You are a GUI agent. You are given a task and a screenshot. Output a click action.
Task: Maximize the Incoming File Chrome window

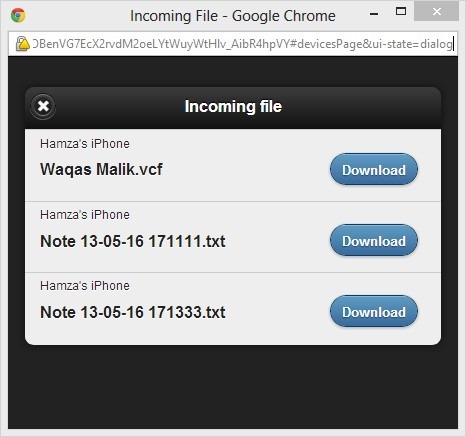pyautogui.click(x=401, y=12)
